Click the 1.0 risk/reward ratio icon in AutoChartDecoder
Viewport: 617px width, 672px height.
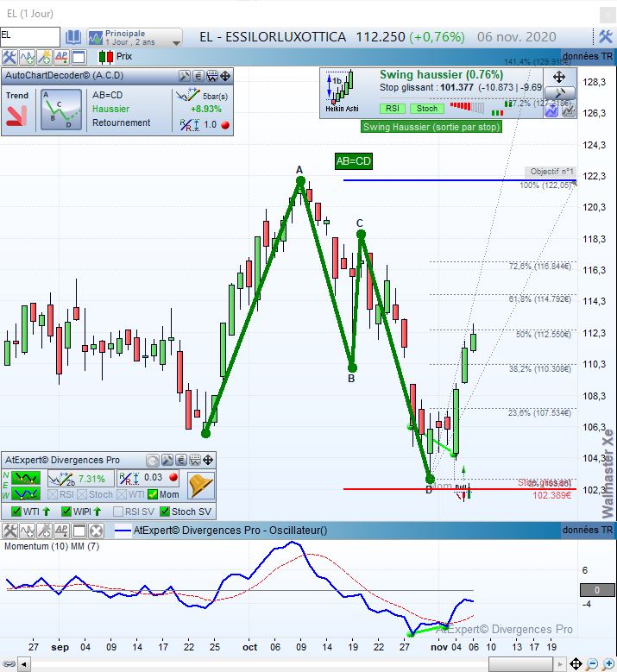pyautogui.click(x=190, y=125)
